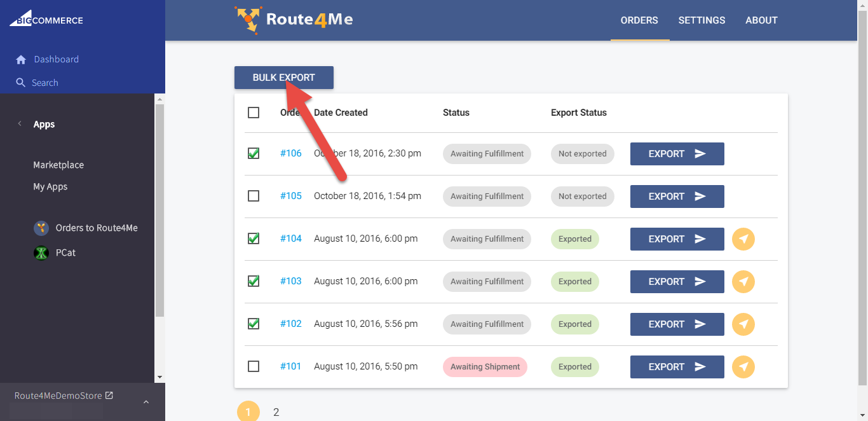Click the Dashboard home icon
This screenshot has height=421, width=868.
click(x=21, y=60)
